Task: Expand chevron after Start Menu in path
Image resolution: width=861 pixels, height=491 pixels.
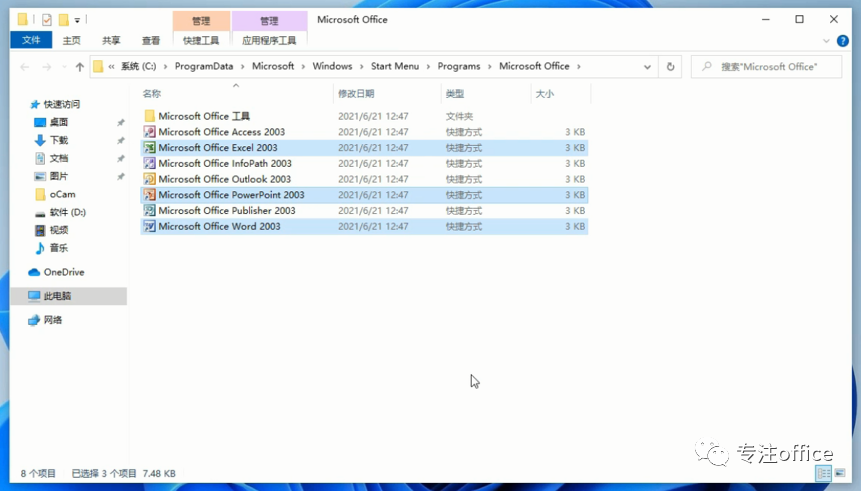Action: [428, 66]
